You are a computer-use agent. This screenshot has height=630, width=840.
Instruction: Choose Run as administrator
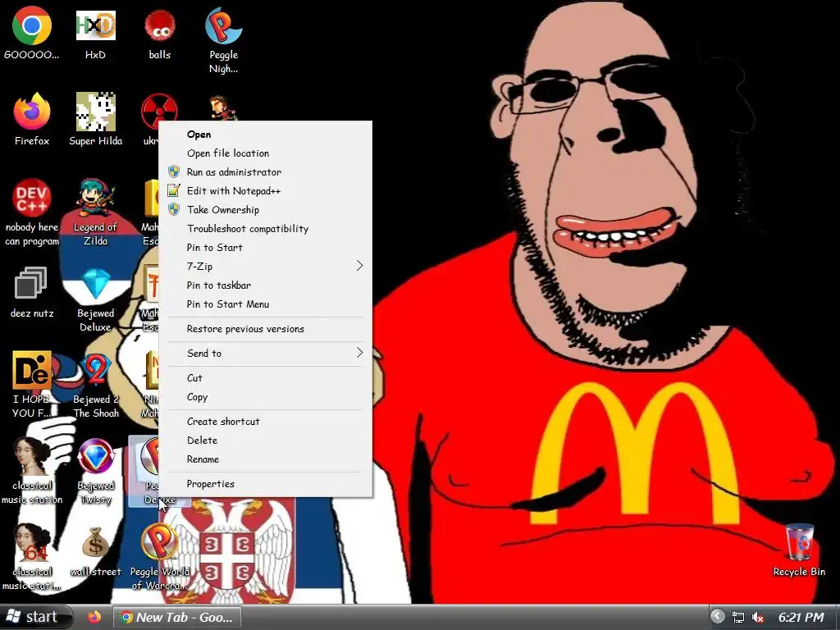pos(265,172)
